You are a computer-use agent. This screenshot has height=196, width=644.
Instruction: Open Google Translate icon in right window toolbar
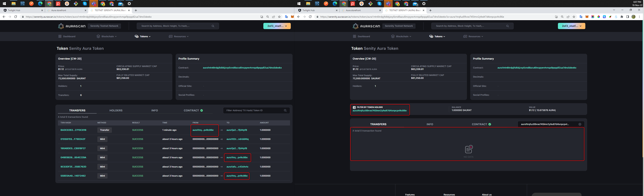[581, 17]
